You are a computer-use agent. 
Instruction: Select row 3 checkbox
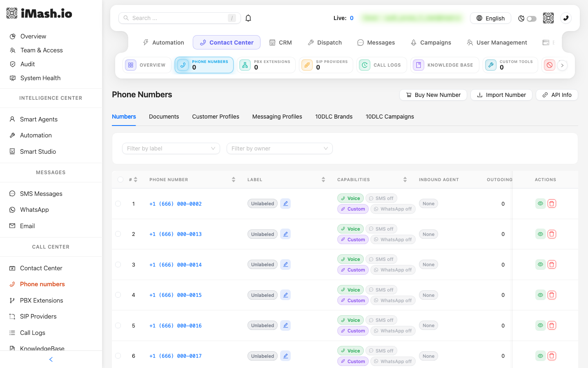(118, 265)
